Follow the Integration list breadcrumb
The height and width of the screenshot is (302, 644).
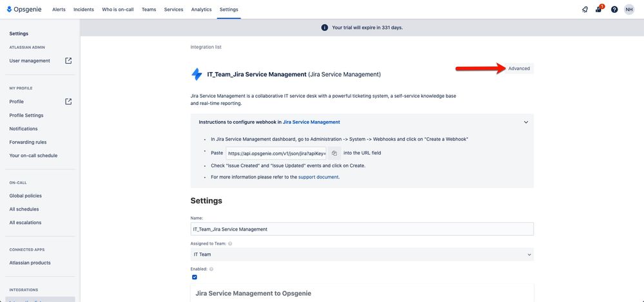[x=206, y=47]
